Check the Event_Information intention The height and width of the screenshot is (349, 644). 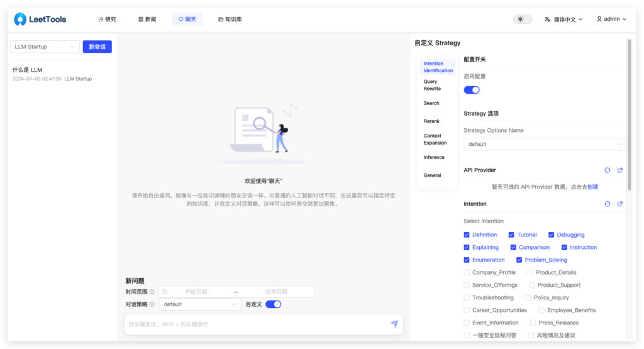pyautogui.click(x=466, y=323)
